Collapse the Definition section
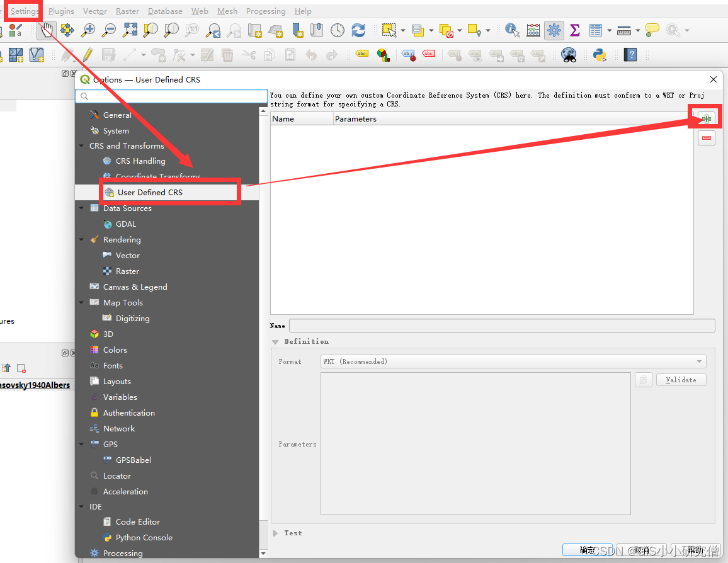 tap(275, 341)
